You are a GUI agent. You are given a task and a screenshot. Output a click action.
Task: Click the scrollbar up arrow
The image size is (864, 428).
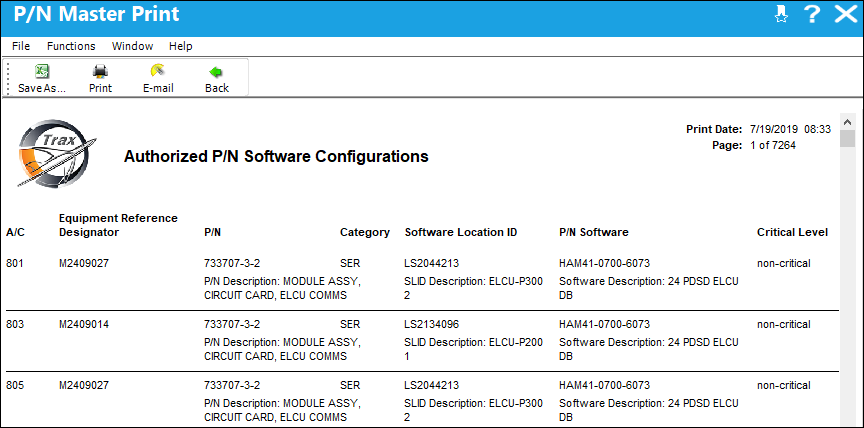point(846,121)
